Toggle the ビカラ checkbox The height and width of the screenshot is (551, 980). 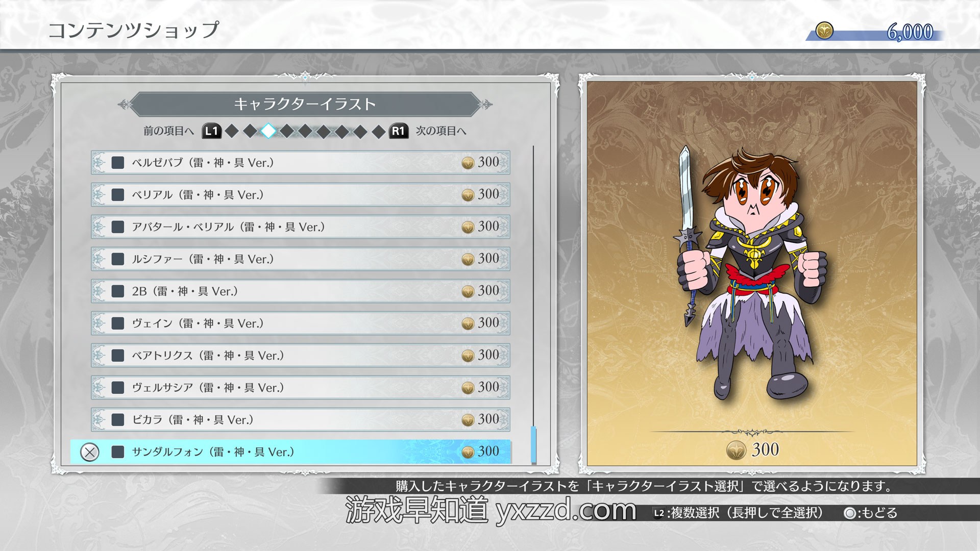click(x=118, y=420)
